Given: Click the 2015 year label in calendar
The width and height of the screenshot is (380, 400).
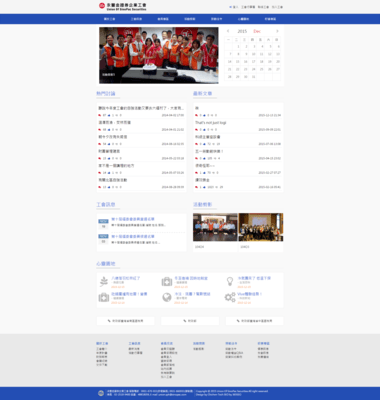Looking at the screenshot, I should click(242, 31).
